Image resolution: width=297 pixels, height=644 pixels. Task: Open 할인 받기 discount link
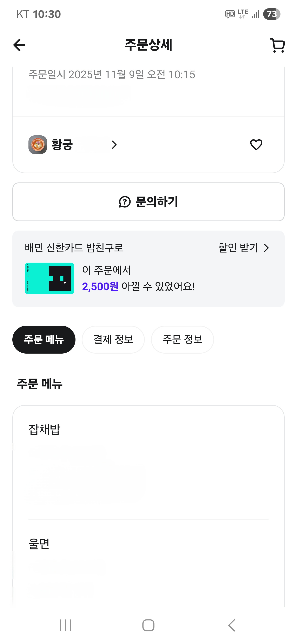[x=238, y=248]
